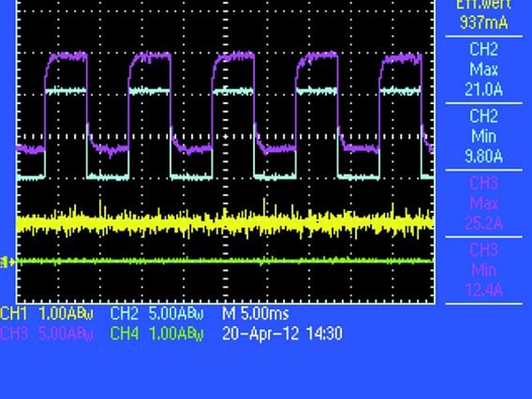Click the CH2 5.00A scale label

point(157,314)
